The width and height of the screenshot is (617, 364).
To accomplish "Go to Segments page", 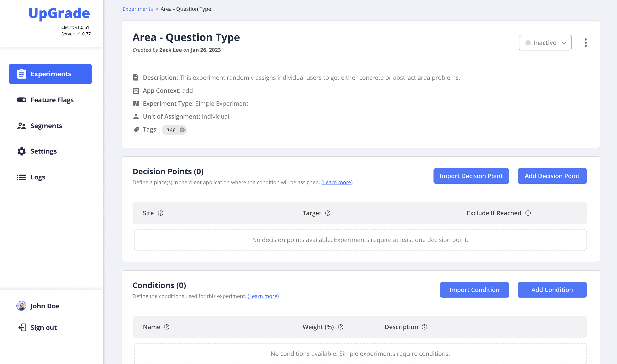I will pyautogui.click(x=46, y=126).
